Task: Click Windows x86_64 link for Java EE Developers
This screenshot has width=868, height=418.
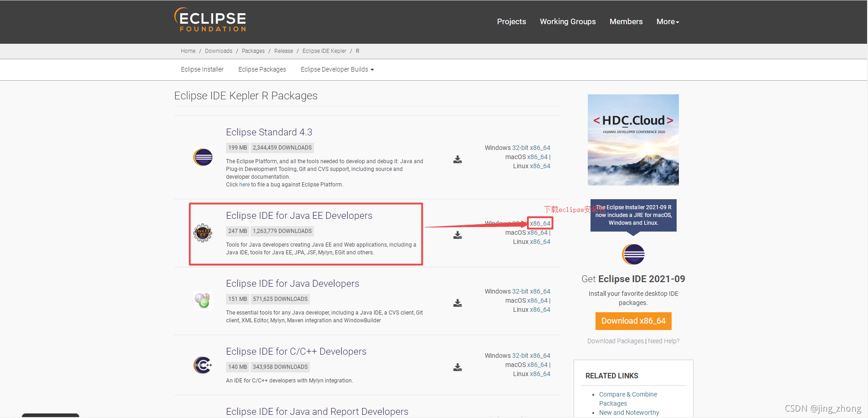Action: [x=540, y=223]
